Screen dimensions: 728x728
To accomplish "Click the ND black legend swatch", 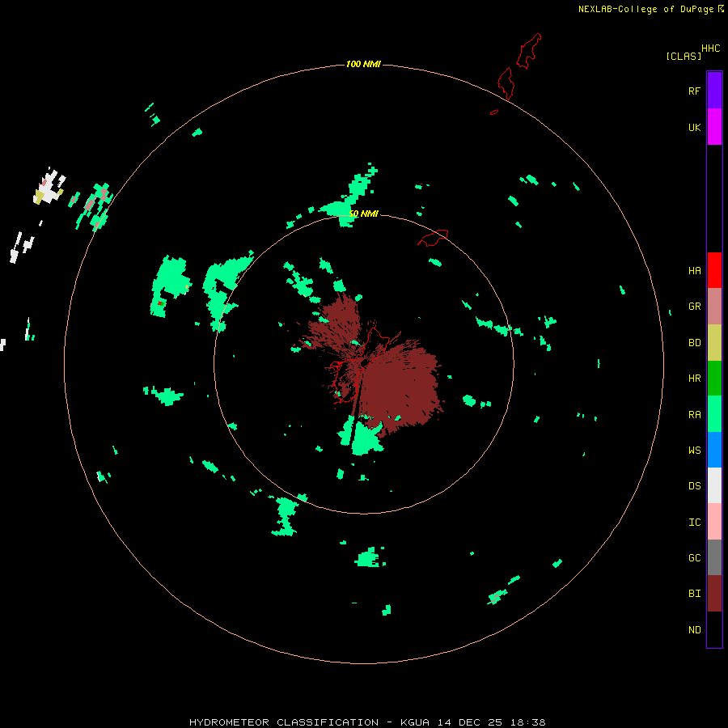I will (x=714, y=629).
